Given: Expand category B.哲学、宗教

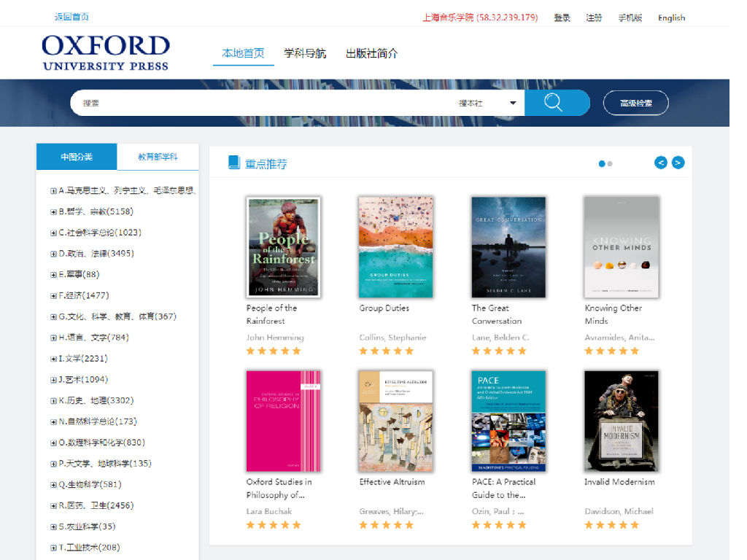Looking at the screenshot, I should (x=53, y=212).
